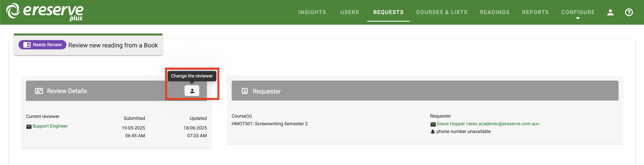Click the book icon inside the Needs Review badge
The image size is (644, 165).
(27, 45)
